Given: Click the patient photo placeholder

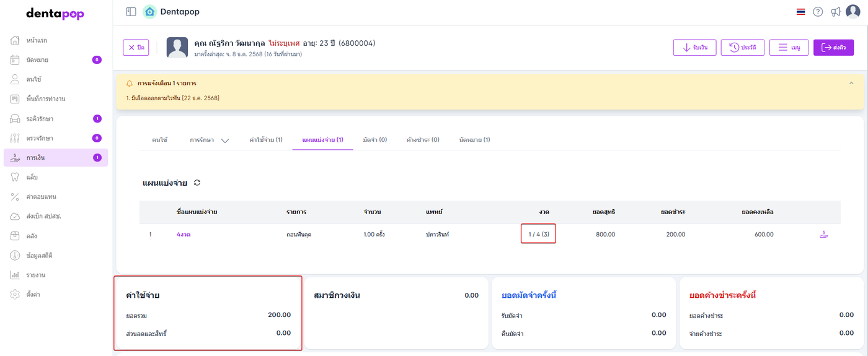Looking at the screenshot, I should tap(177, 48).
